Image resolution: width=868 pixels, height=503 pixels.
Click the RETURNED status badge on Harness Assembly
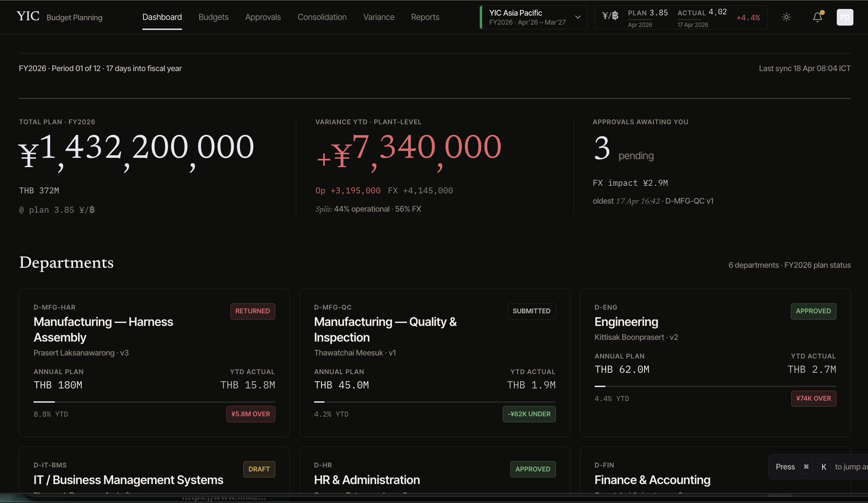coord(252,311)
